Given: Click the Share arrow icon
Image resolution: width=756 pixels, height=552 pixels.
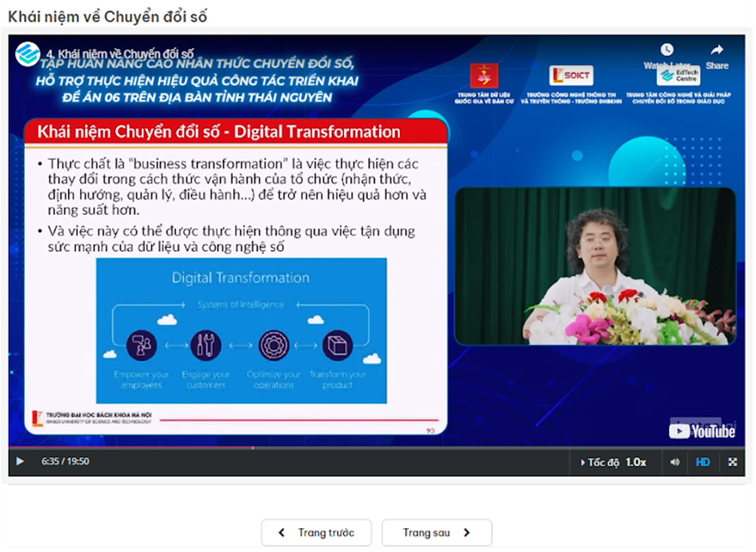Looking at the screenshot, I should [717, 51].
